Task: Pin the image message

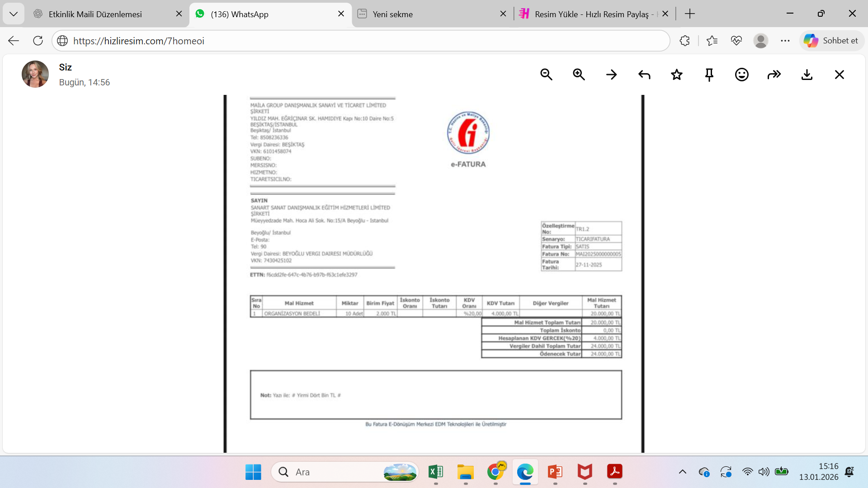Action: pyautogui.click(x=709, y=75)
